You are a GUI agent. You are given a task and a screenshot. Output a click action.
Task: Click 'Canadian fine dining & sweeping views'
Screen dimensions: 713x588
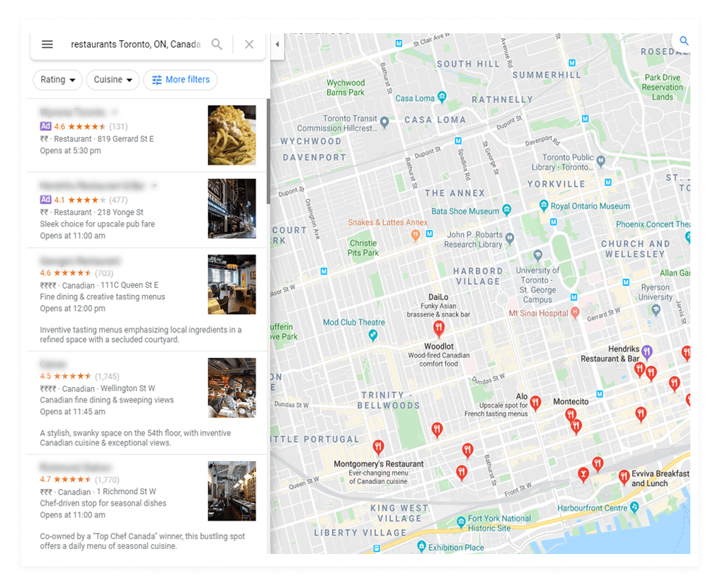[x=107, y=400]
